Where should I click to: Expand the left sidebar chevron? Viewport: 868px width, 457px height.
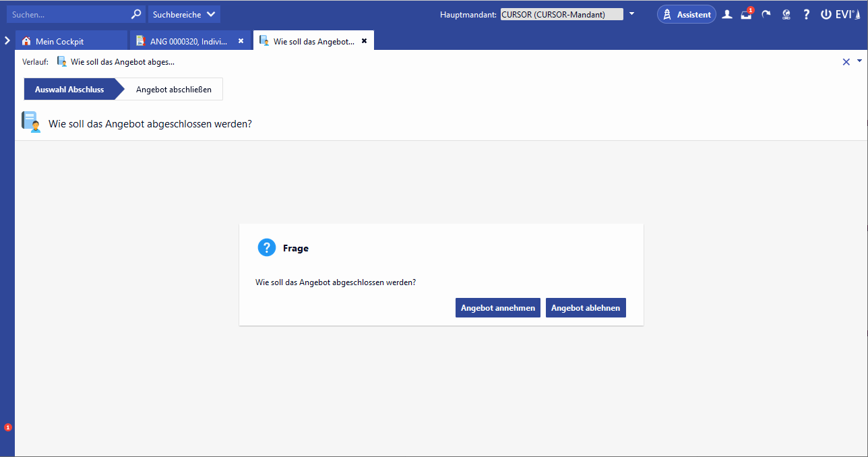coord(7,40)
